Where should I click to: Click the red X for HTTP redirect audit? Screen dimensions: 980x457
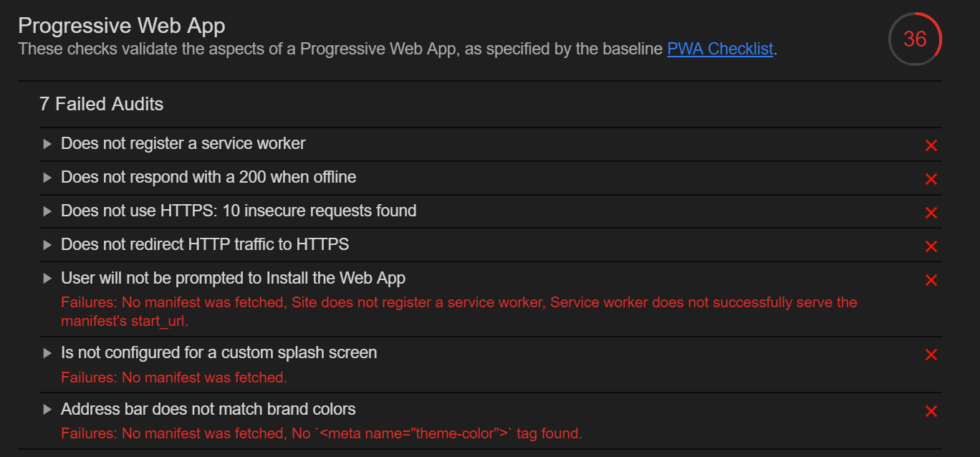point(931,246)
